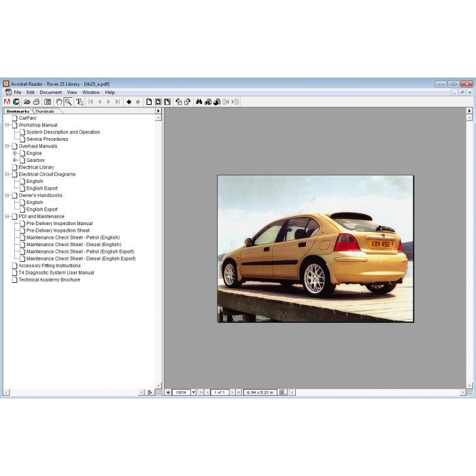The height and width of the screenshot is (476, 476).
Task: Open the Technical Academy Brochure bookmark
Action: 49,279
